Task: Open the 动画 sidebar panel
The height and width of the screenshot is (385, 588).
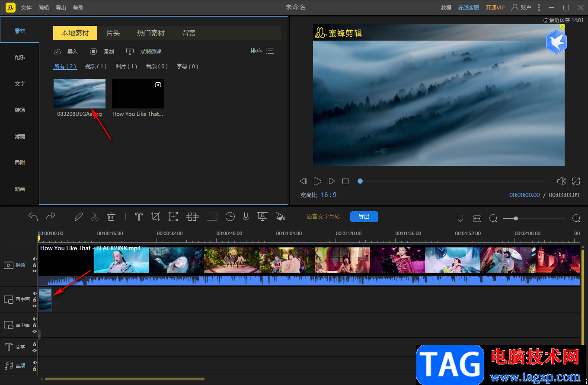Action: (20, 189)
